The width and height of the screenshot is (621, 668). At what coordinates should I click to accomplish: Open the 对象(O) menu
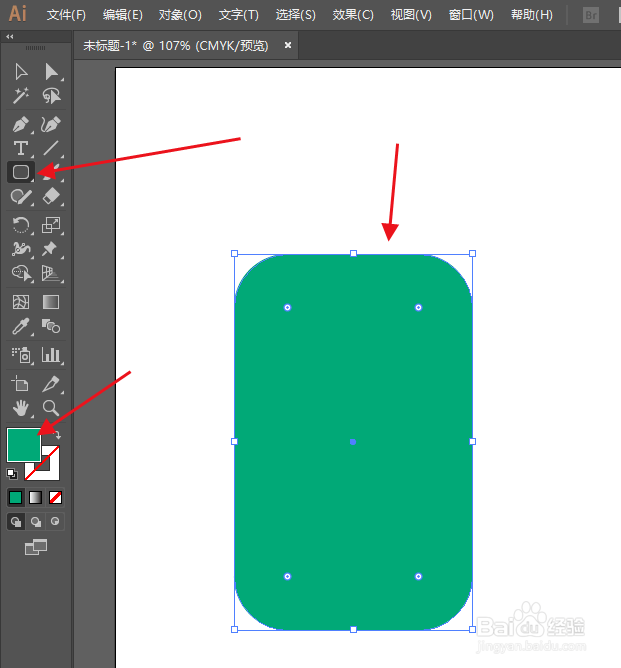tap(180, 15)
